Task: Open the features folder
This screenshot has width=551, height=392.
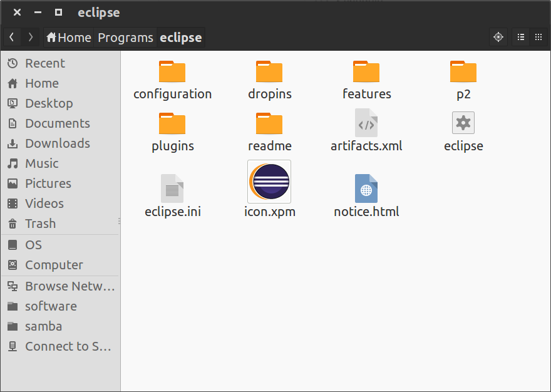Action: point(366,78)
